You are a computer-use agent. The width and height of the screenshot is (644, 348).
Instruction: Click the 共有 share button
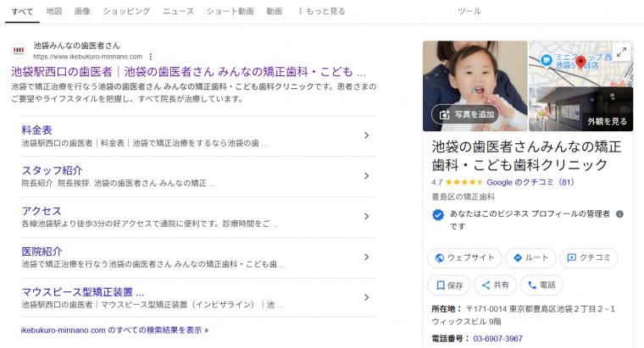tap(496, 285)
